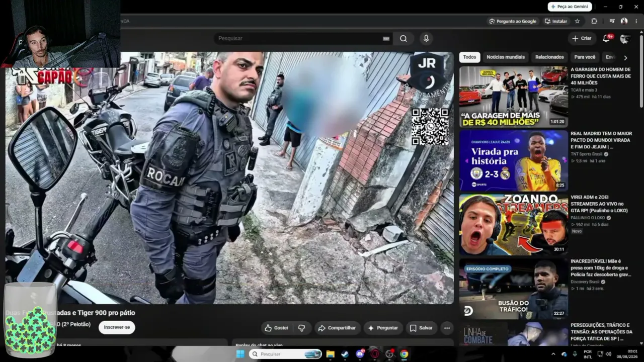This screenshot has width=644, height=362.
Task: Open Opera GX from the taskbar
Action: point(374,354)
